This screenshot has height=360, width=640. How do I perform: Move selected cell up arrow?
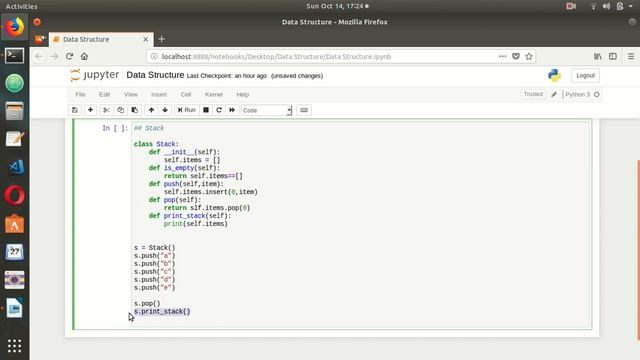coord(151,110)
